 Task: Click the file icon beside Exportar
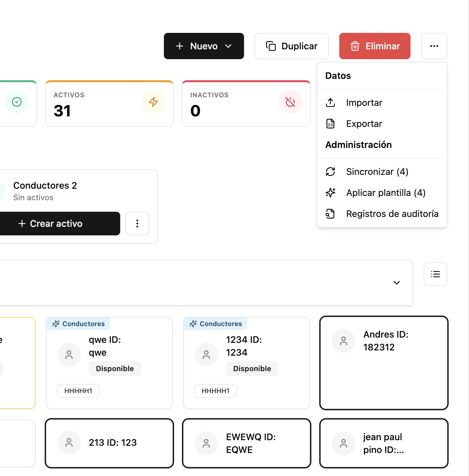[330, 124]
